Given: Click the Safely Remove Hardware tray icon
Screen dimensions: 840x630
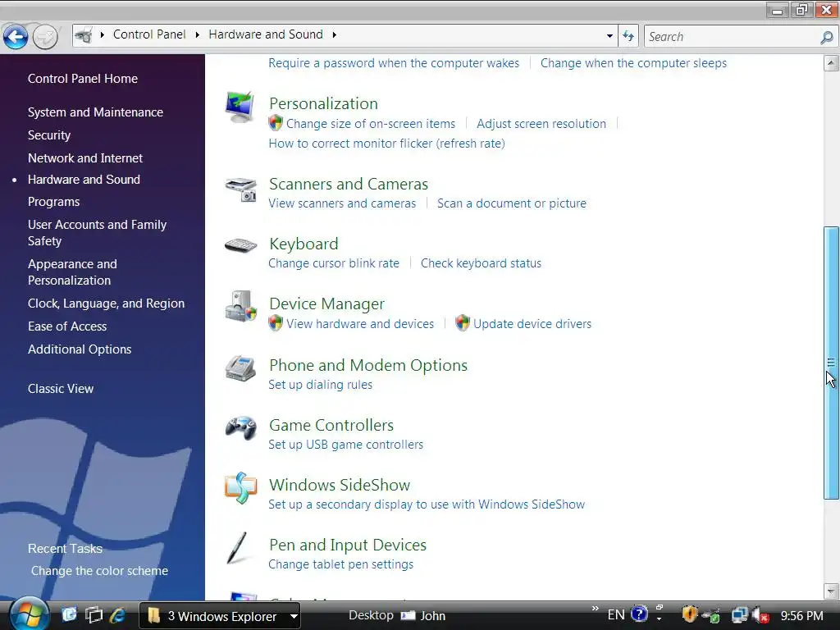Looking at the screenshot, I should pyautogui.click(x=712, y=616).
